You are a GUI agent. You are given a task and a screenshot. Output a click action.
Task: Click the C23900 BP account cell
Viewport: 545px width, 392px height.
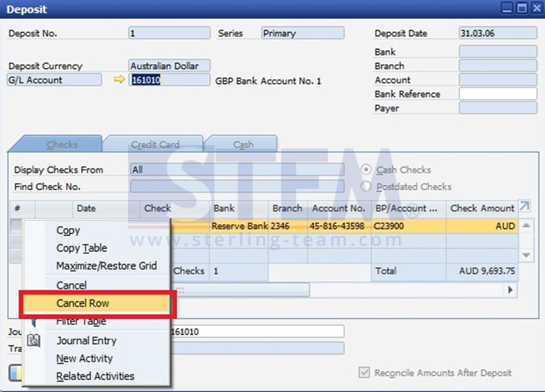409,226
